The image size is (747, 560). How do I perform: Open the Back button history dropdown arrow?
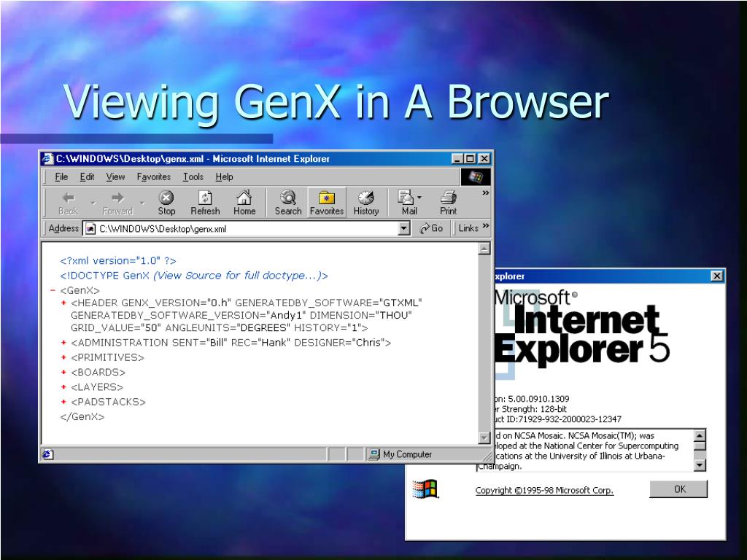click(x=93, y=203)
